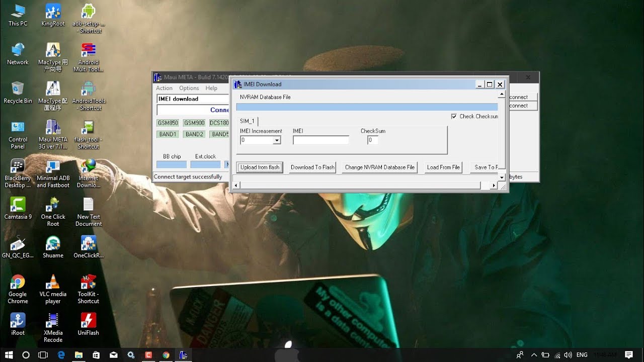Select the OneClickRoot desktop icon

point(89,247)
